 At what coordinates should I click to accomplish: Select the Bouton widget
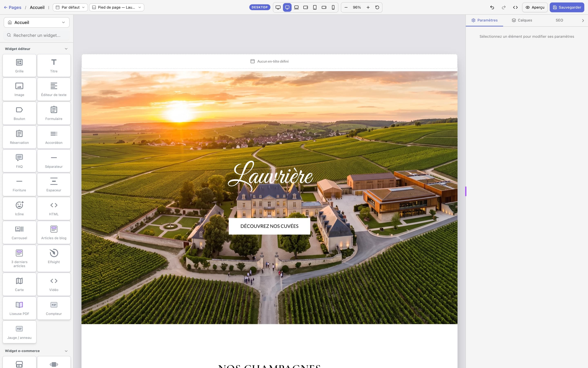pos(19,113)
